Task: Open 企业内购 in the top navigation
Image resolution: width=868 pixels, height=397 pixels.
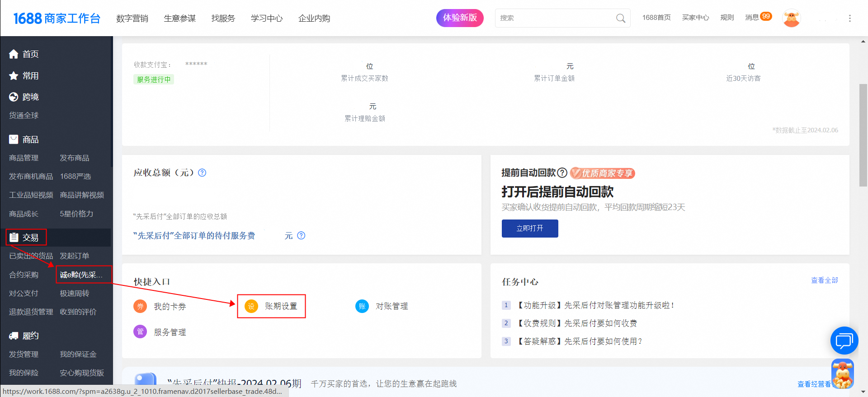Action: 314,18
